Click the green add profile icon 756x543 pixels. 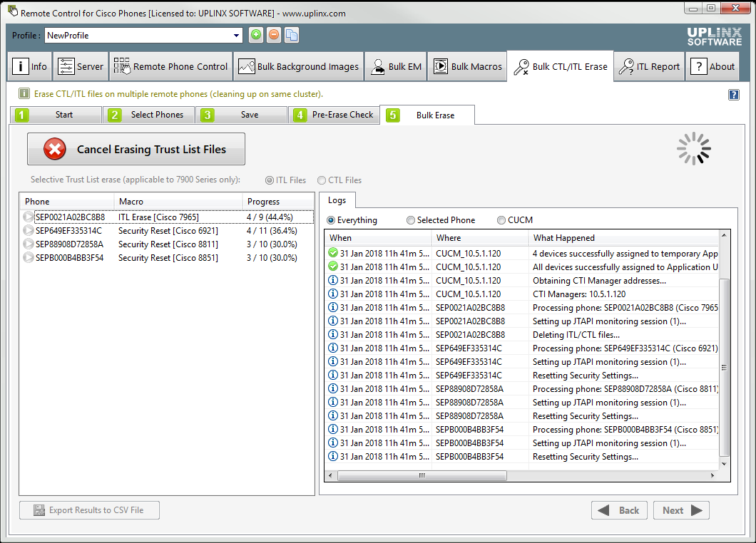pyautogui.click(x=256, y=35)
